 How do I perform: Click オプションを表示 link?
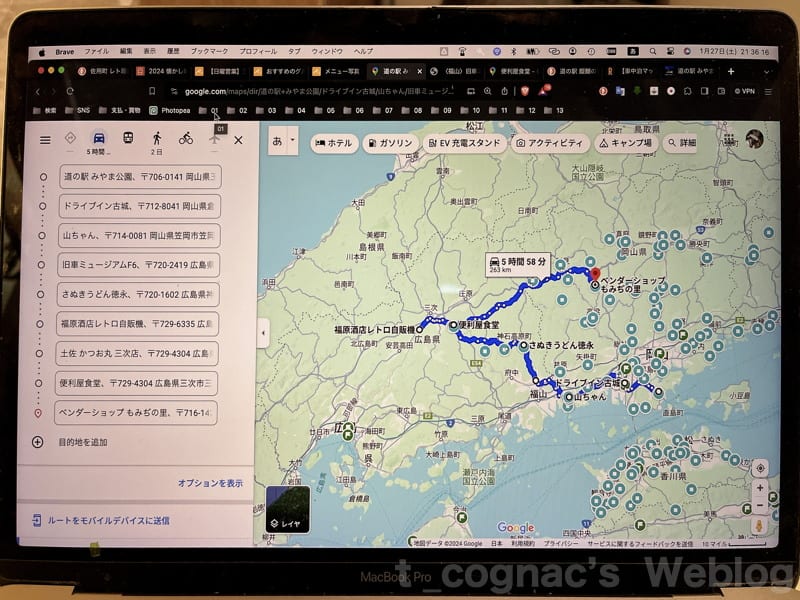[210, 483]
